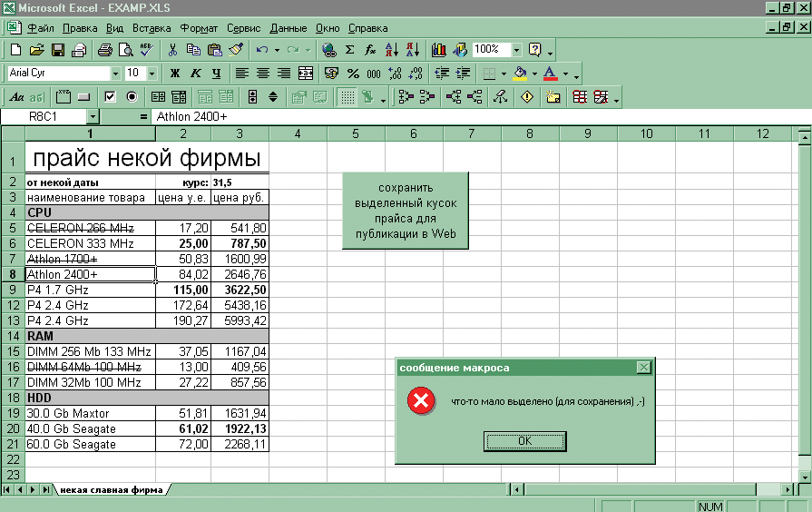812x512 pixels.
Task: Copy selection with the Copy icon
Action: point(193,50)
